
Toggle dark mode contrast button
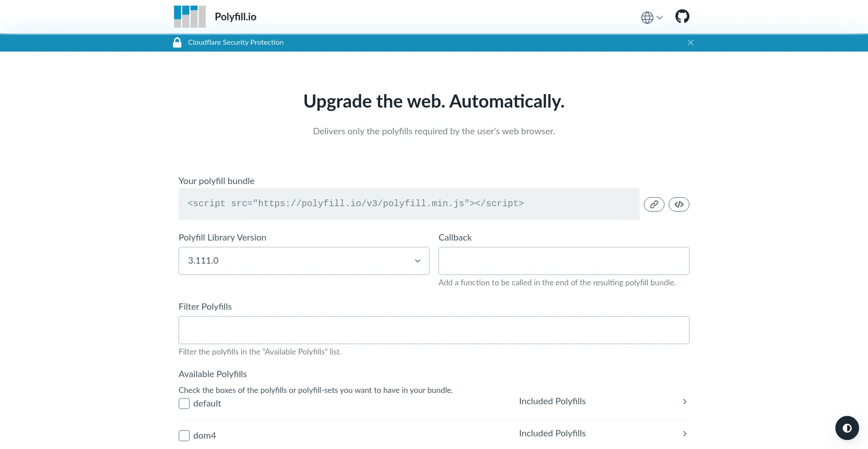[x=847, y=428]
